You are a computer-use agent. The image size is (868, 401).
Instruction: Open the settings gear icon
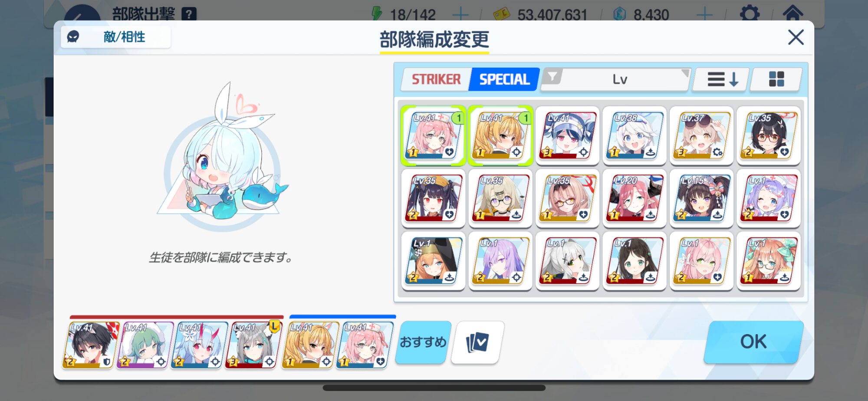coord(750,14)
